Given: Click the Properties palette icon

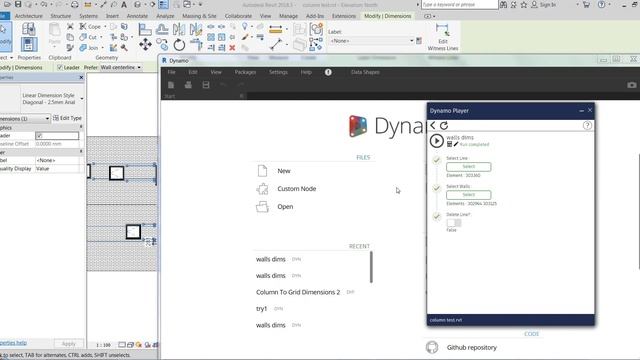Looking at the screenshot, I should (x=29, y=44).
